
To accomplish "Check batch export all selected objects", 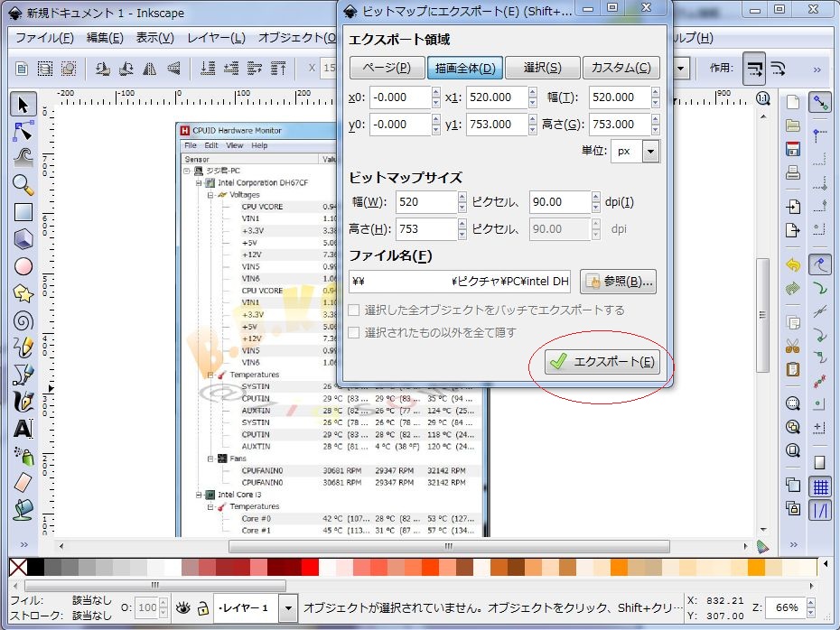I will point(353,310).
